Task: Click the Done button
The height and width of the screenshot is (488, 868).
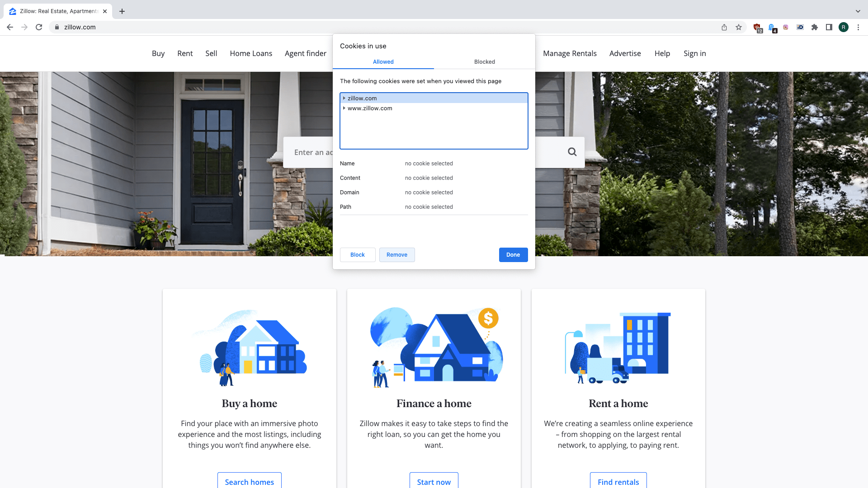Action: tap(513, 254)
